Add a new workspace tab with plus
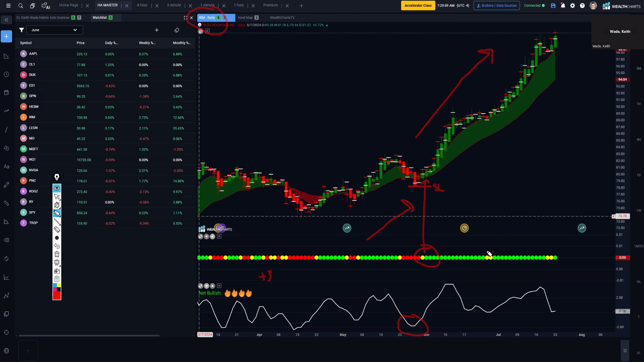This screenshot has height=362, width=644. click(x=301, y=6)
